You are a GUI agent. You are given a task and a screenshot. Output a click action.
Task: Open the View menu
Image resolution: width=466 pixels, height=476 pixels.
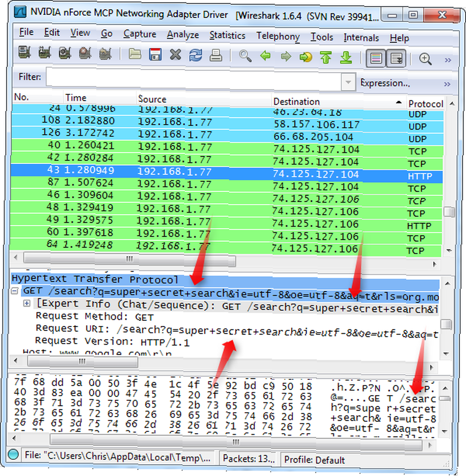pos(80,33)
